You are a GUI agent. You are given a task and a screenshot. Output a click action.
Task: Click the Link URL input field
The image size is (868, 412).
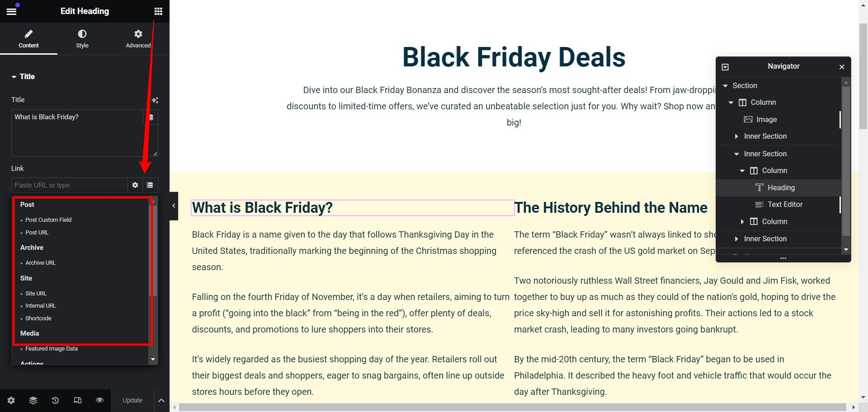click(69, 185)
